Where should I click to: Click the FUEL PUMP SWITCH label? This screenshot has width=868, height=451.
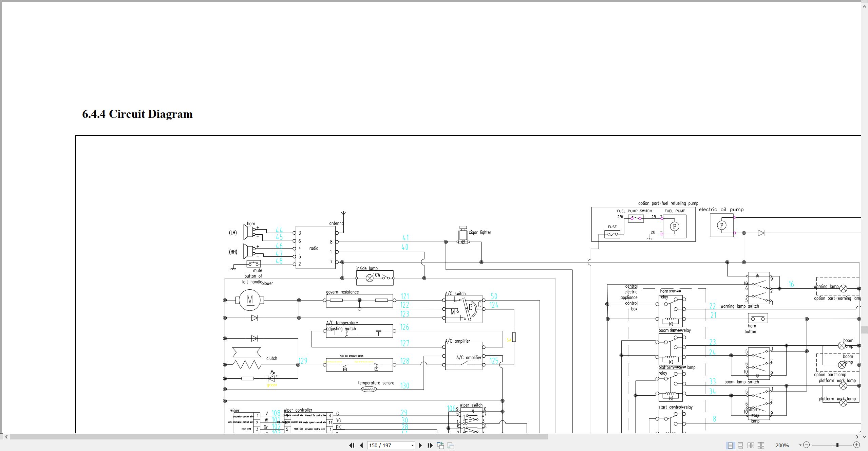634,211
